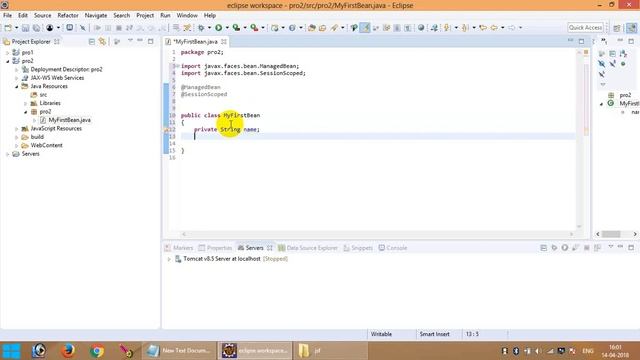Expand Deployment Descriptor: pro2 node

[x=17, y=70]
